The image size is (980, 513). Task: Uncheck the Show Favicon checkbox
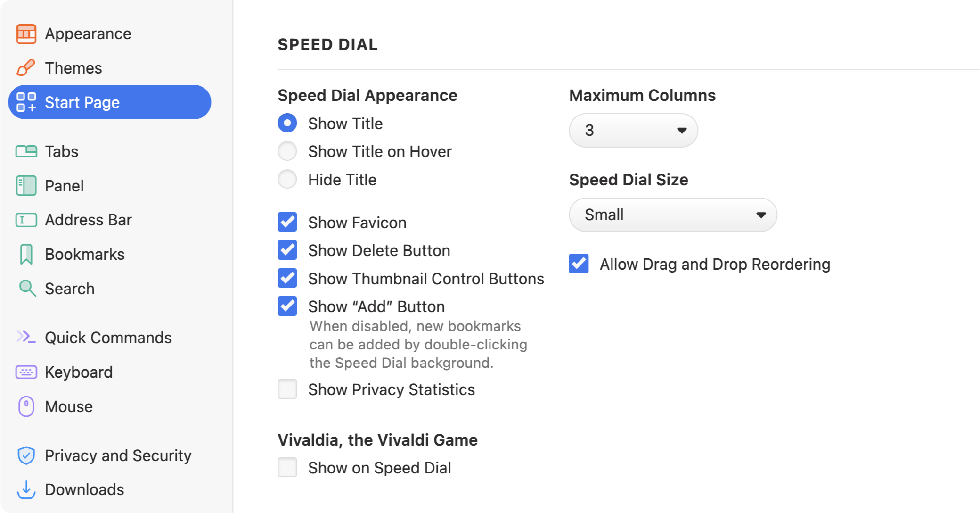[287, 222]
